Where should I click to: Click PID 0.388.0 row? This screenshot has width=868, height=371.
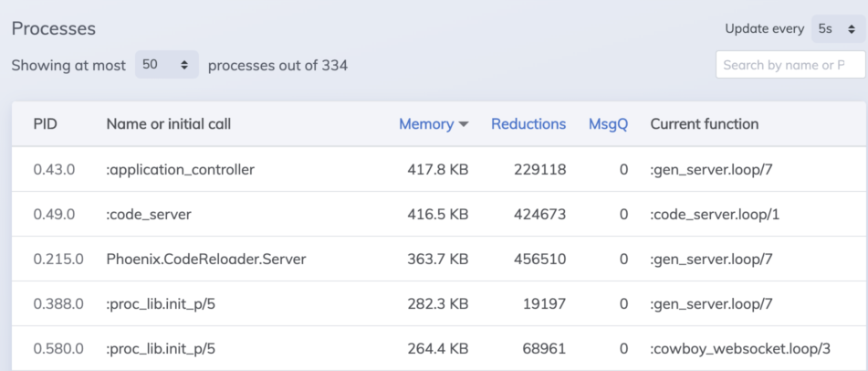tap(438, 304)
